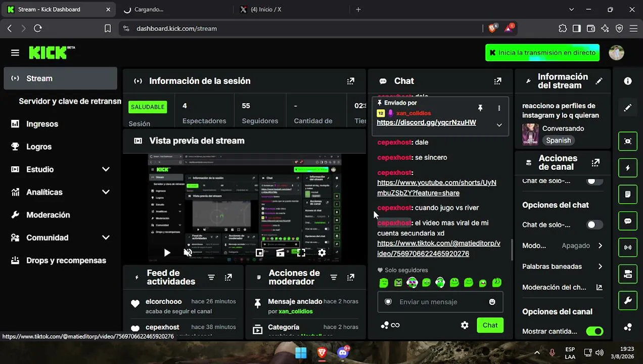Open the emoji picker in message box
This screenshot has height=364, width=643.
click(x=492, y=302)
